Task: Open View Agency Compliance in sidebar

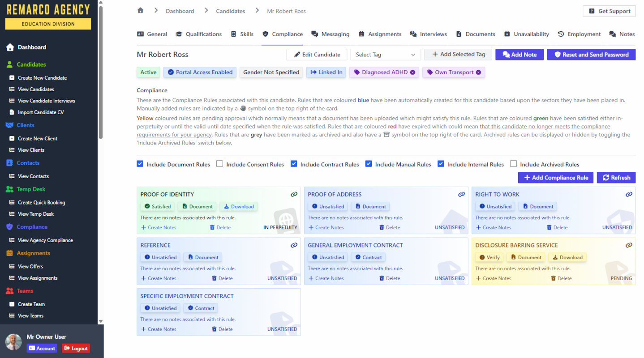Action: pyautogui.click(x=45, y=240)
